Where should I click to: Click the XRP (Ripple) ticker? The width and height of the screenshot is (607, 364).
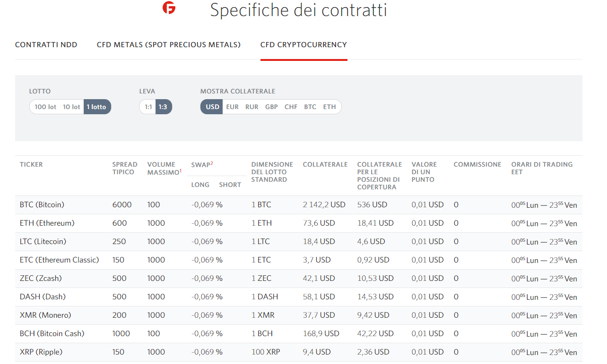pos(41,352)
